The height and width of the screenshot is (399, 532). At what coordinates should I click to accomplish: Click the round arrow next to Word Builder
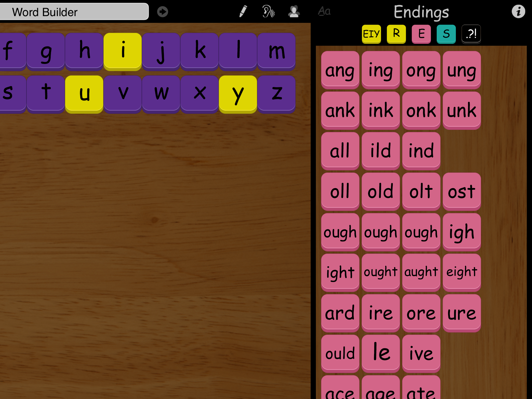pyautogui.click(x=163, y=12)
